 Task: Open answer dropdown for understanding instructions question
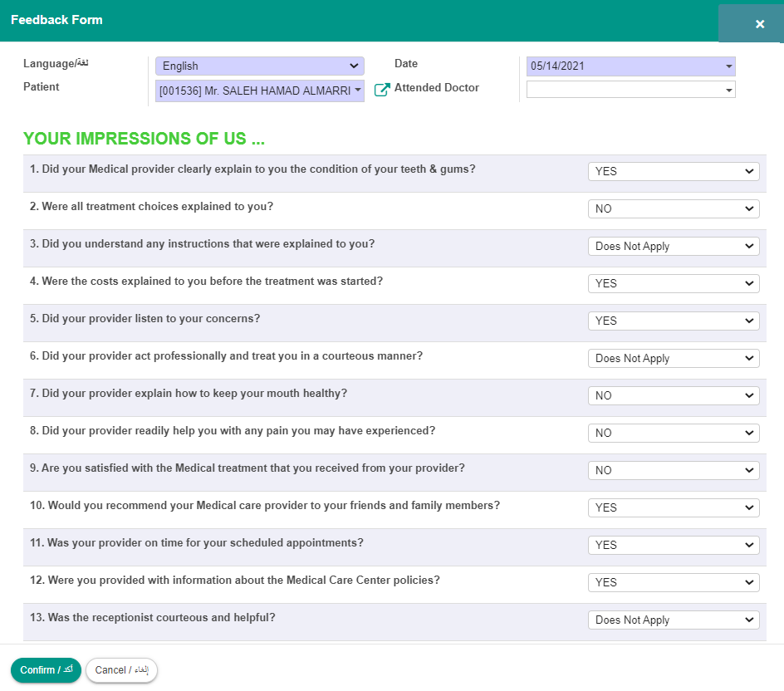click(674, 246)
